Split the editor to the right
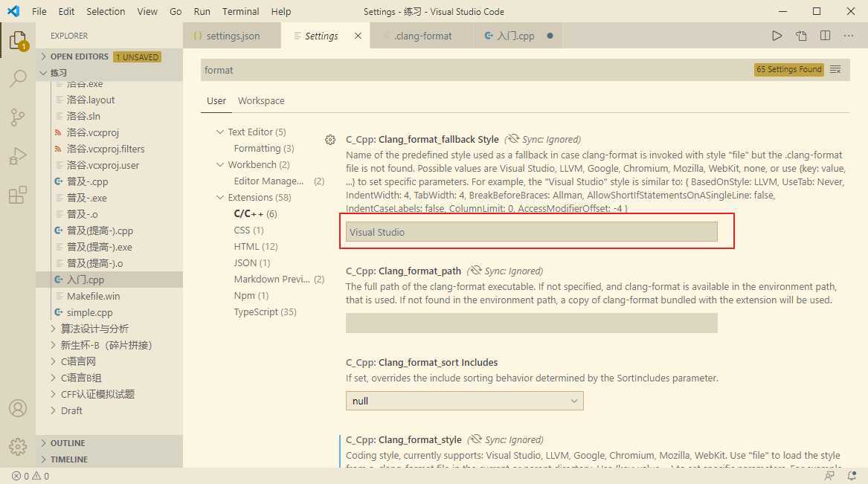 825,36
